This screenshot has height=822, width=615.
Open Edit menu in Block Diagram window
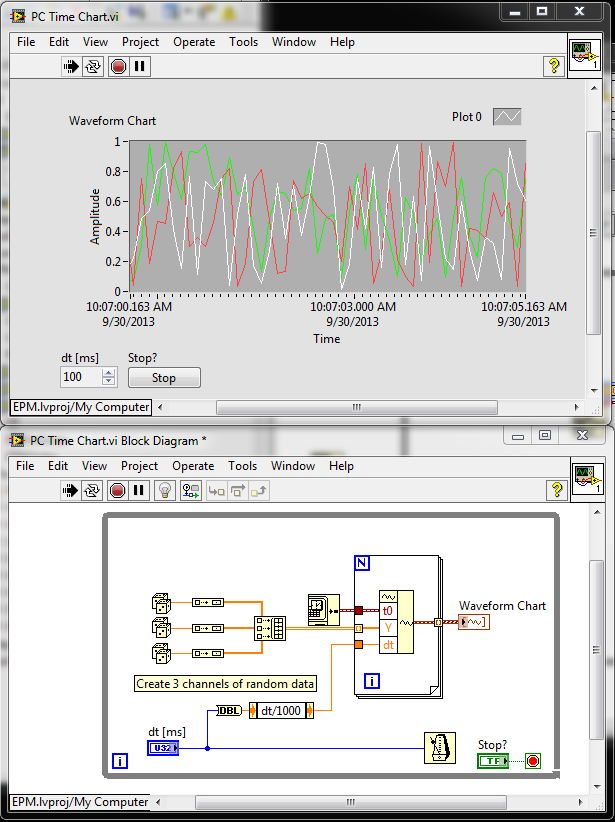click(58, 466)
